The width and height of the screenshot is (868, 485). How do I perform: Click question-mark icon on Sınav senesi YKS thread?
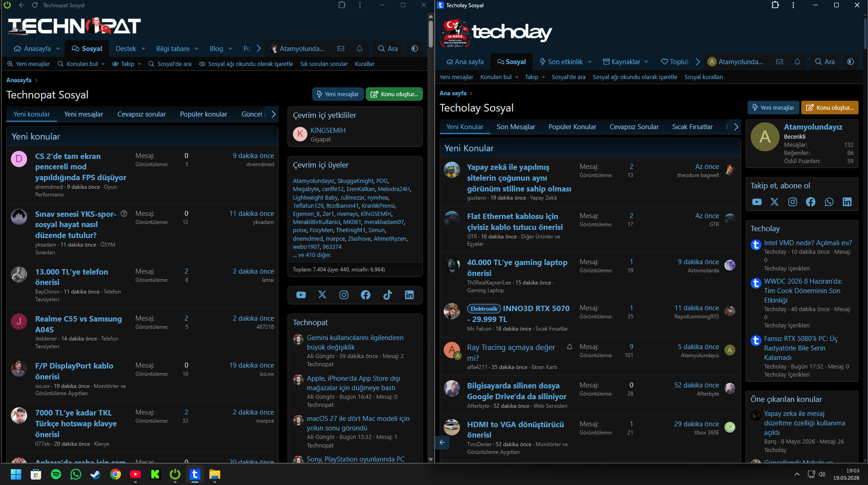(124, 214)
